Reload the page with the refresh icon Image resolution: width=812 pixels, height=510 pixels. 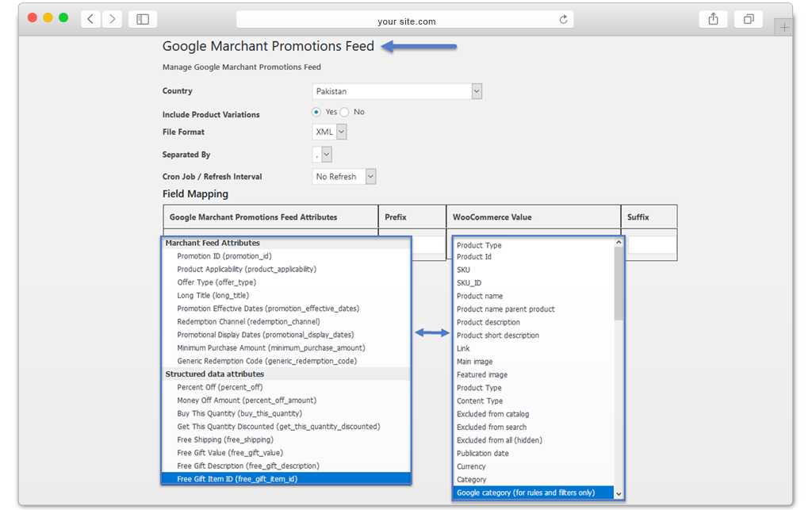tap(564, 20)
